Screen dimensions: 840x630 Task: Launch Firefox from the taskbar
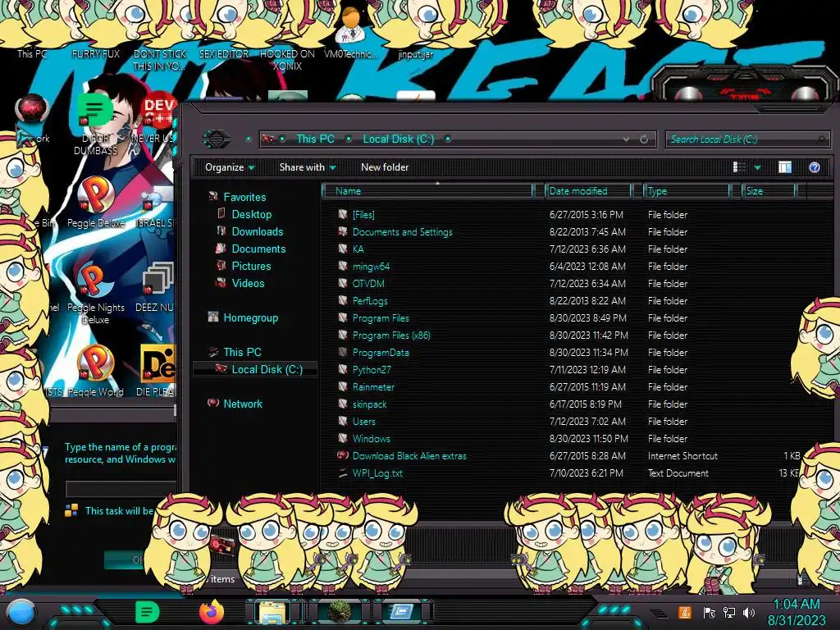(212, 611)
